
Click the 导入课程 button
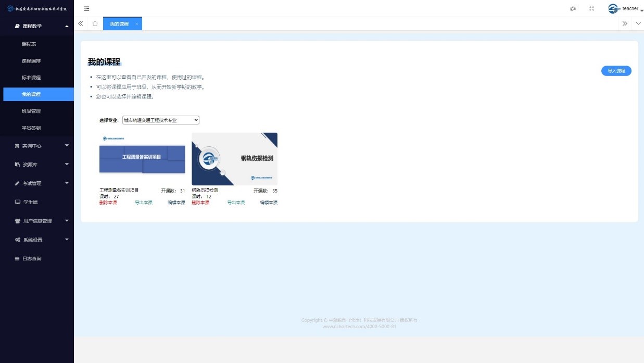click(x=616, y=71)
